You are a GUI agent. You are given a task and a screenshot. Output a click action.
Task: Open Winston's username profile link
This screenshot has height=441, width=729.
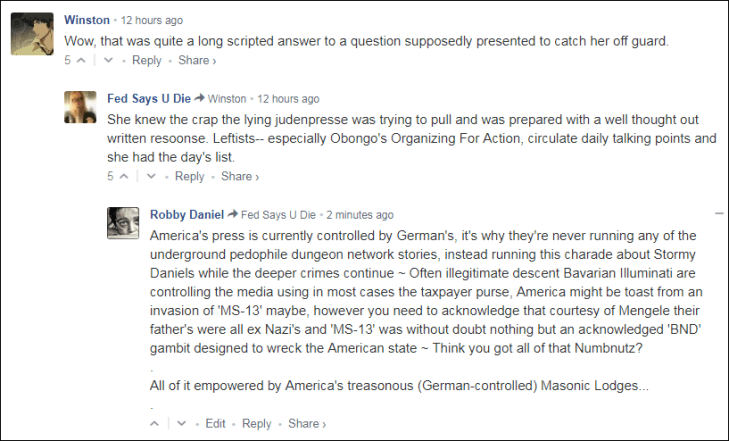tap(86, 20)
